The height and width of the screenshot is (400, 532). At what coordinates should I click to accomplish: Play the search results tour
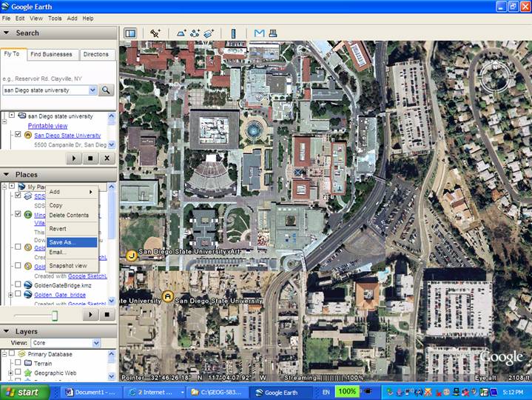point(74,159)
